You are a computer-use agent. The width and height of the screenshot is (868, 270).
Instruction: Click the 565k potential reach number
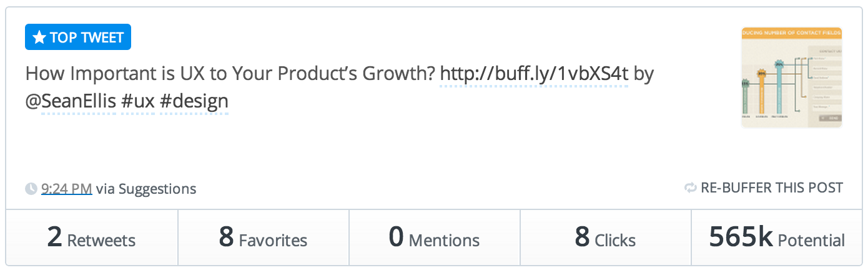(x=741, y=237)
